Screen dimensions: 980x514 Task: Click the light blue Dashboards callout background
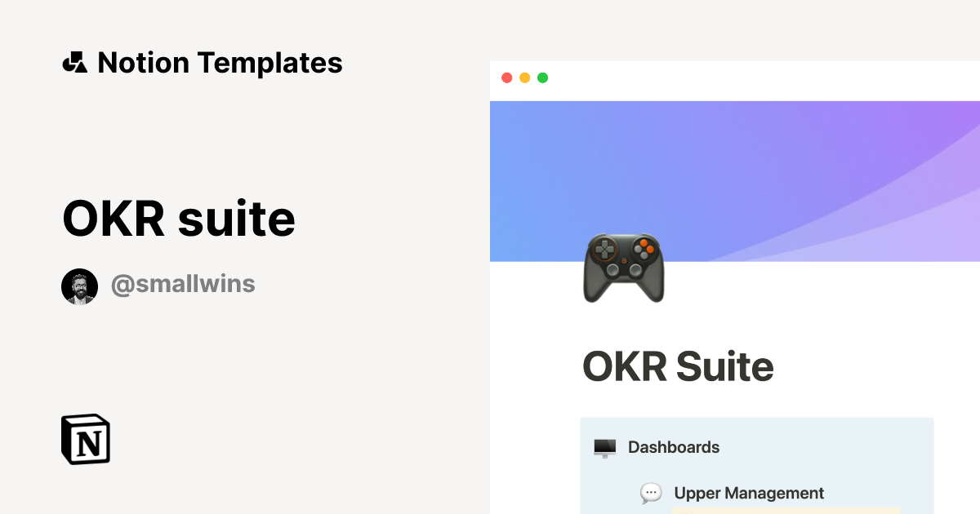pos(756,466)
